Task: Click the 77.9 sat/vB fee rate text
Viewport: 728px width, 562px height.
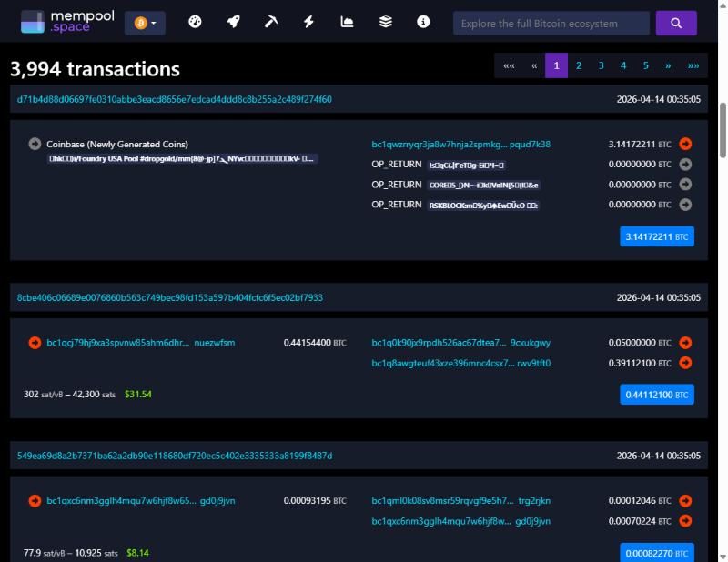Action: [45, 553]
